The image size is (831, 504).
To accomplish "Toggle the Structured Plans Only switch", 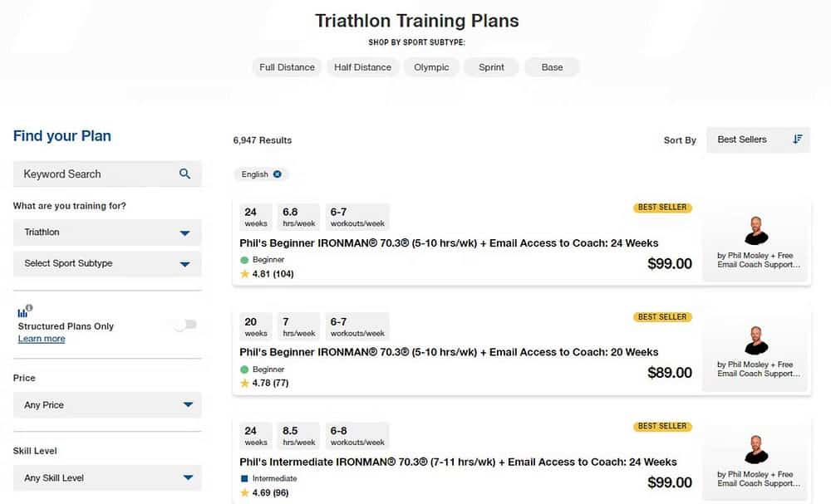I will tap(185, 325).
